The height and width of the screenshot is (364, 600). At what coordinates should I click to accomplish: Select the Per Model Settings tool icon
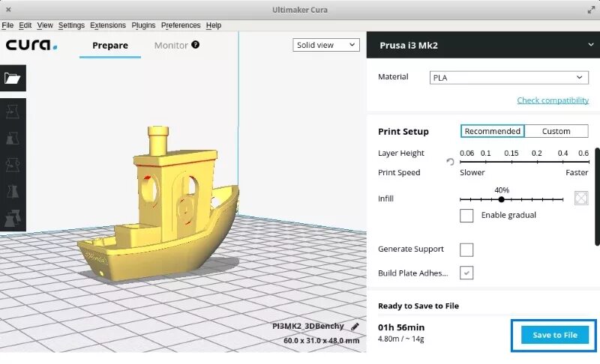tap(12, 218)
